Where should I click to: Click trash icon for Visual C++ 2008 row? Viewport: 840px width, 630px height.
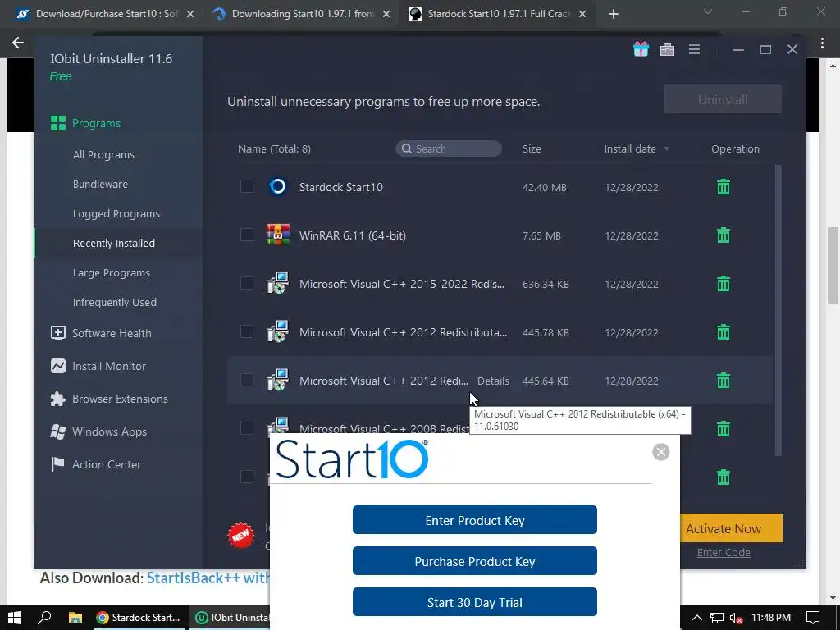tap(724, 428)
